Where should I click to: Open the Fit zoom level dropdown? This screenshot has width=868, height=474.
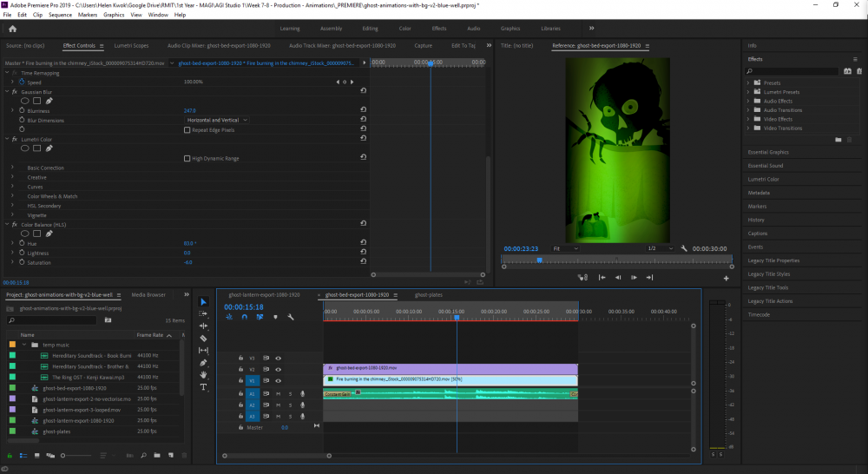pos(565,248)
